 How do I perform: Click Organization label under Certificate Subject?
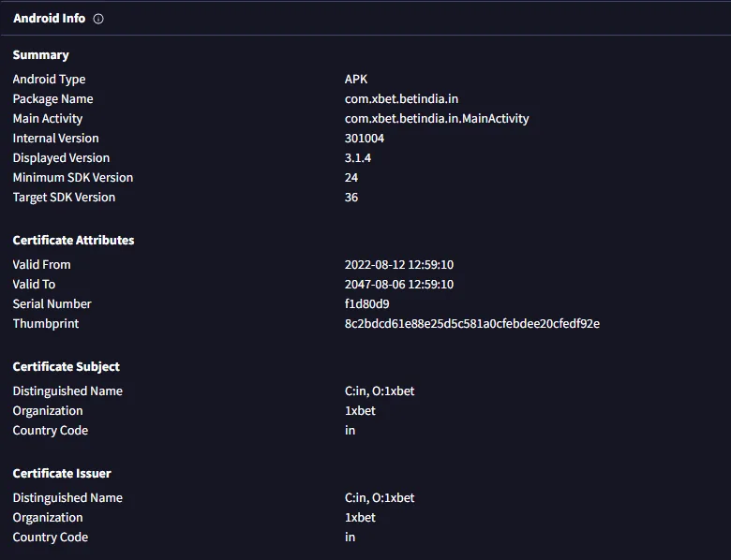48,411
